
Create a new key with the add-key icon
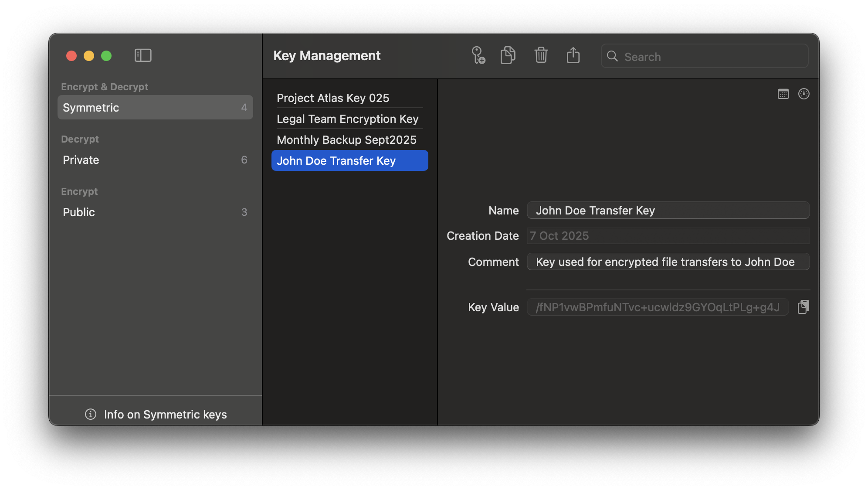[x=478, y=56]
